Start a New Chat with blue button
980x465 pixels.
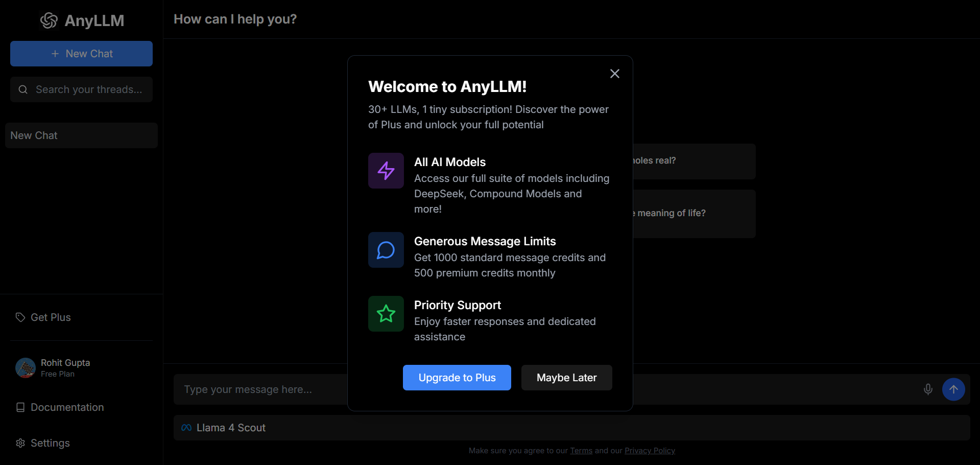click(x=81, y=54)
